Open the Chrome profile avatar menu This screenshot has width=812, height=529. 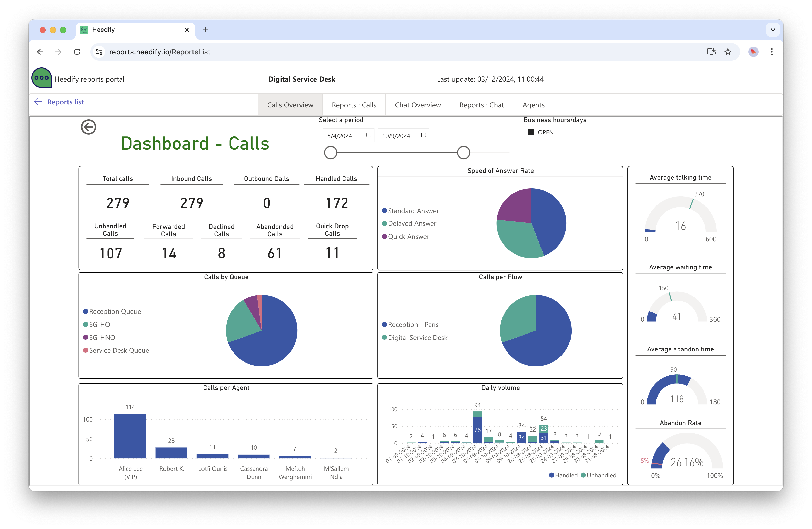point(753,52)
